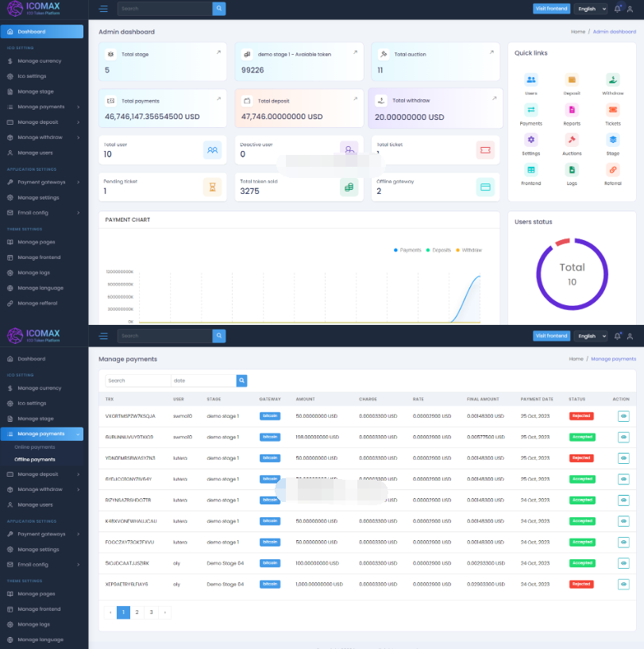The width and height of the screenshot is (644, 649).
Task: Click eye icon for transaction VX0RTMBPZW7KSQJA
Action: tap(623, 415)
